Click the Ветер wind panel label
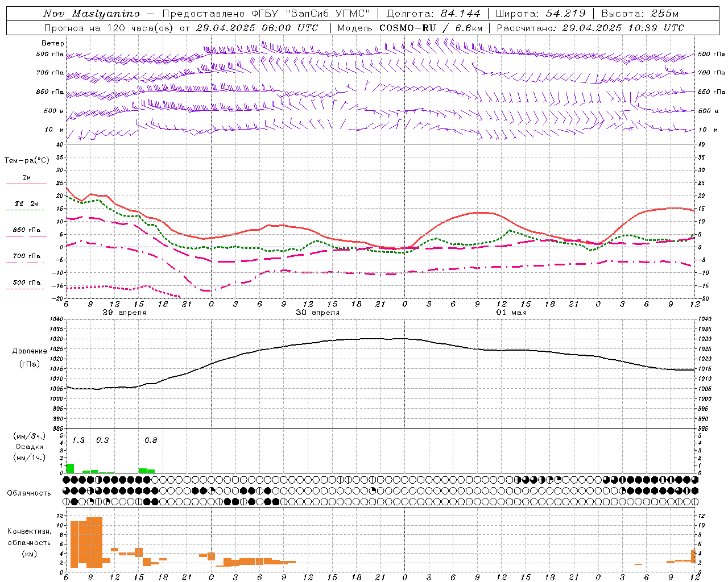The height and width of the screenshot is (582, 728). tap(53, 43)
